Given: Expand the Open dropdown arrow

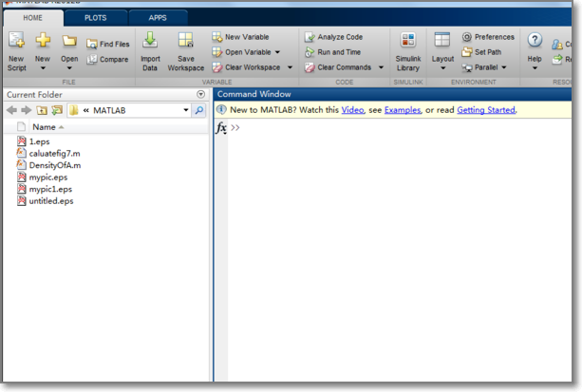Looking at the screenshot, I should coord(69,68).
